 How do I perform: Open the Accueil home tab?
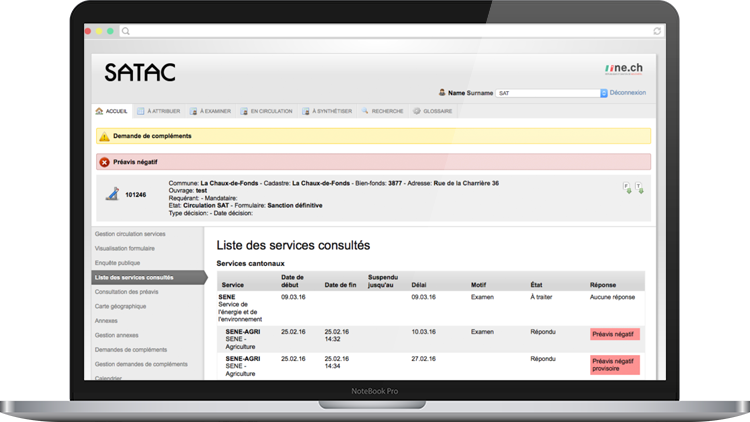111,111
